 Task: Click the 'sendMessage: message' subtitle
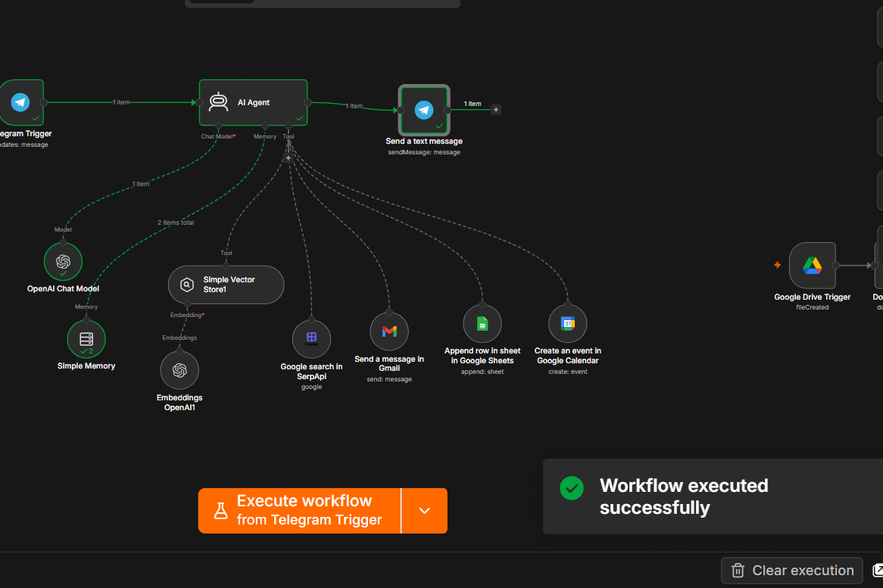click(x=424, y=152)
